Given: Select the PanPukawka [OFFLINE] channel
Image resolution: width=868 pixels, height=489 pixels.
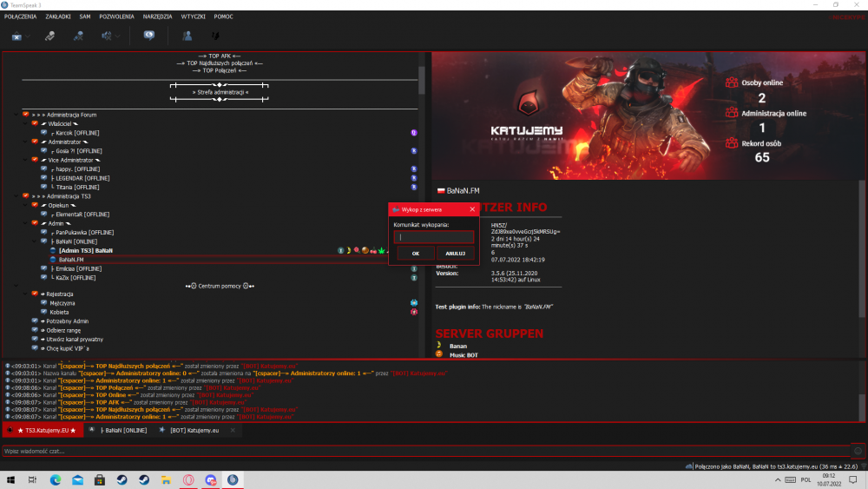Looking at the screenshot, I should point(83,233).
